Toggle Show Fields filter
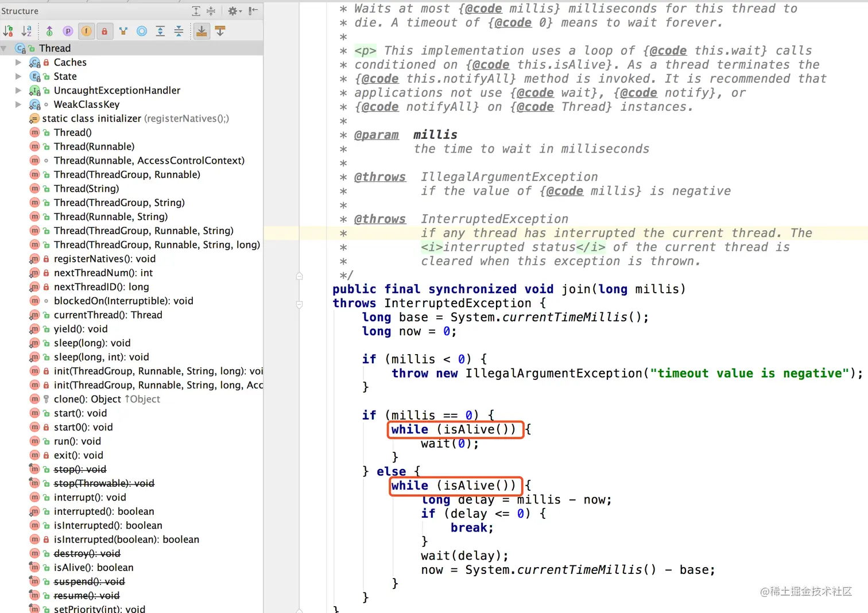868x613 pixels. coord(86,31)
